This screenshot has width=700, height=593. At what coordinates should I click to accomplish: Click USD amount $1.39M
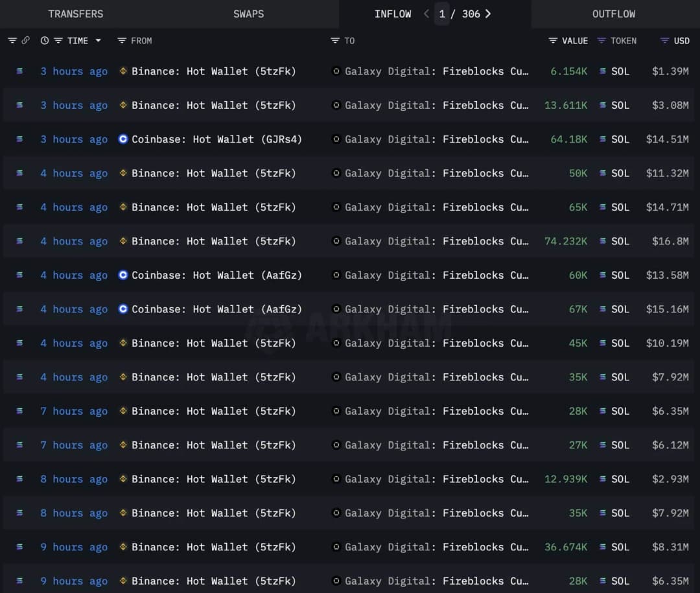coord(670,71)
